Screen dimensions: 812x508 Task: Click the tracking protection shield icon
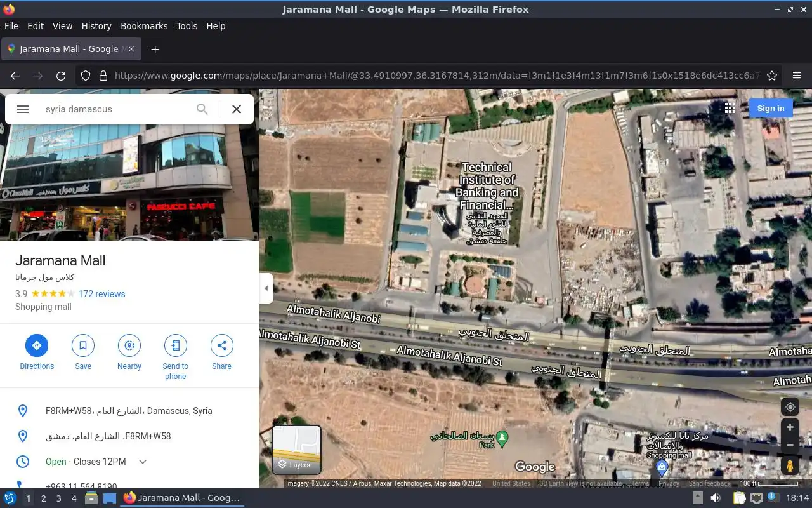pos(86,76)
